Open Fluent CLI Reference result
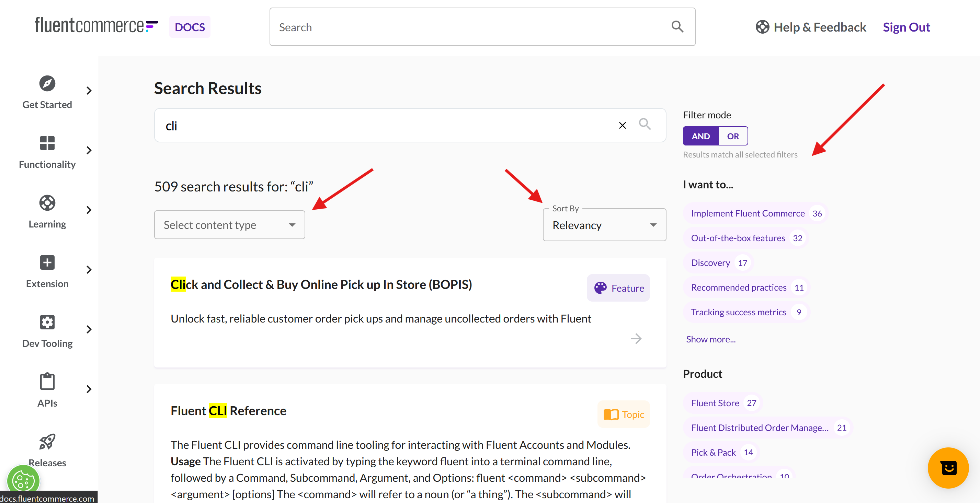980x503 pixels. 228,411
